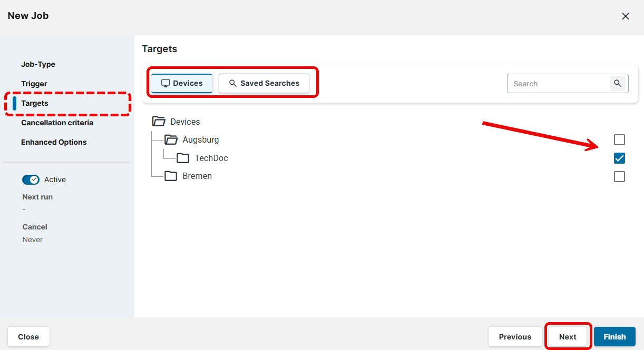Image resolution: width=644 pixels, height=350 pixels.
Task: Go to the Trigger step
Action: (x=34, y=84)
